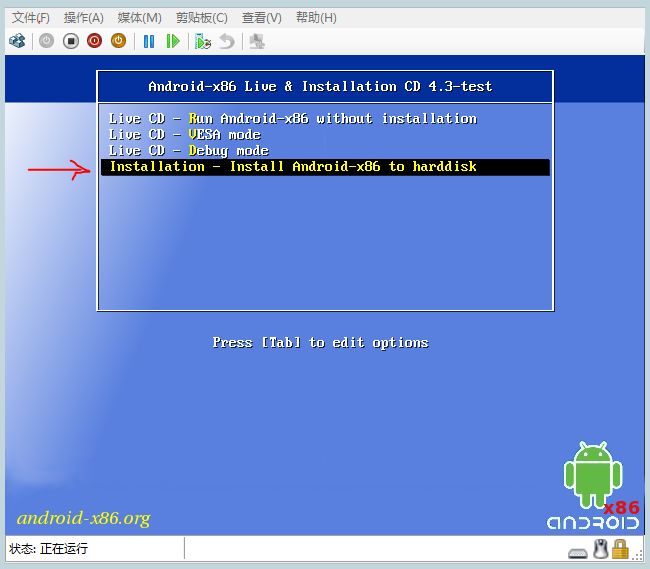
Task: Create a checkpoint with the snapshot icon
Action: (x=203, y=41)
